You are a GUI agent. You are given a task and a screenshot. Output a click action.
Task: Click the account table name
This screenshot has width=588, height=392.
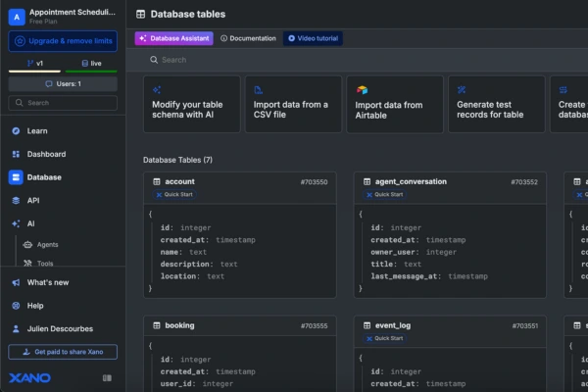point(179,182)
